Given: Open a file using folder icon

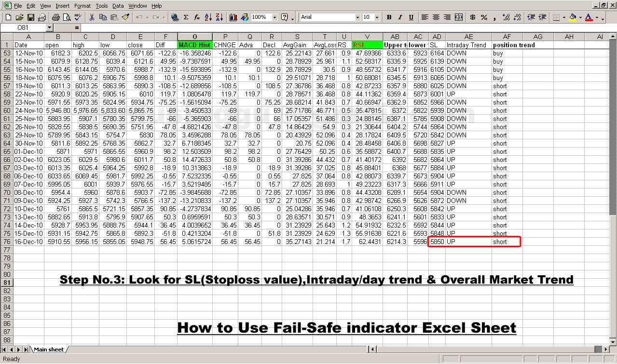Looking at the screenshot, I should (x=19, y=17).
